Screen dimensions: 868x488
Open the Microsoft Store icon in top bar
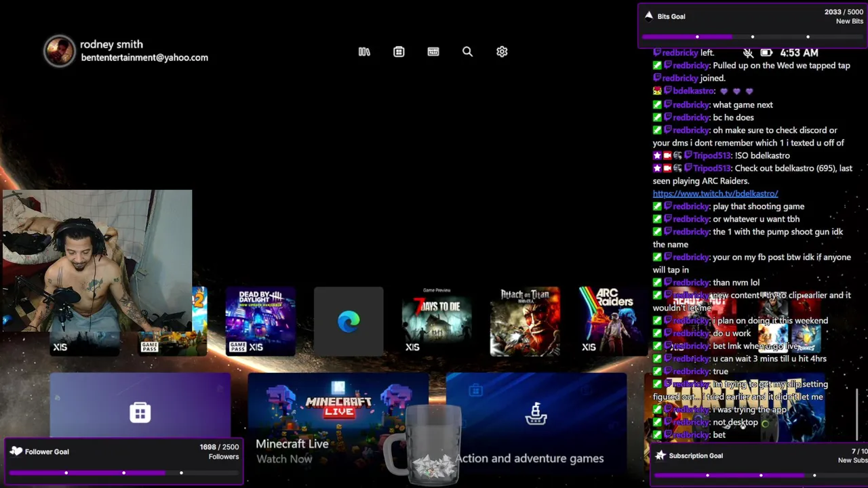pos(399,52)
